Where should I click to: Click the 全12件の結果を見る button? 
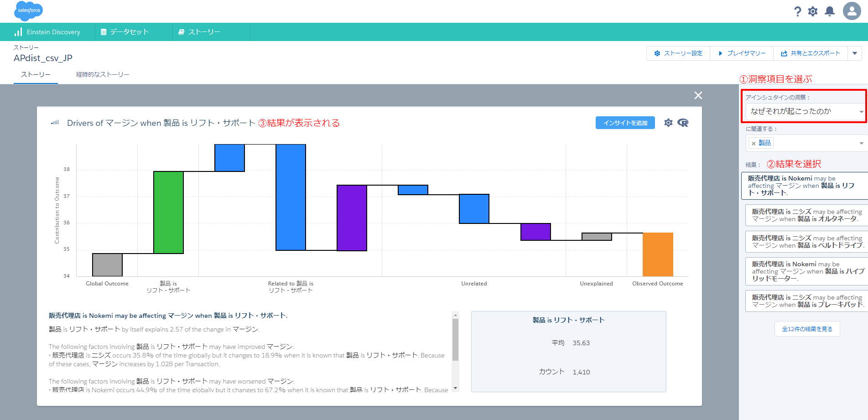(807, 329)
